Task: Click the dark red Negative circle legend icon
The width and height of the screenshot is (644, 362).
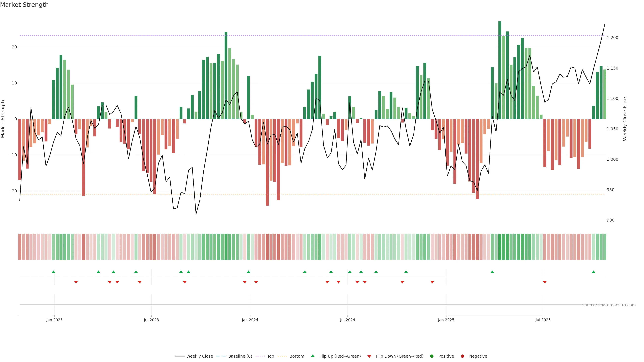Action: tap(462, 356)
